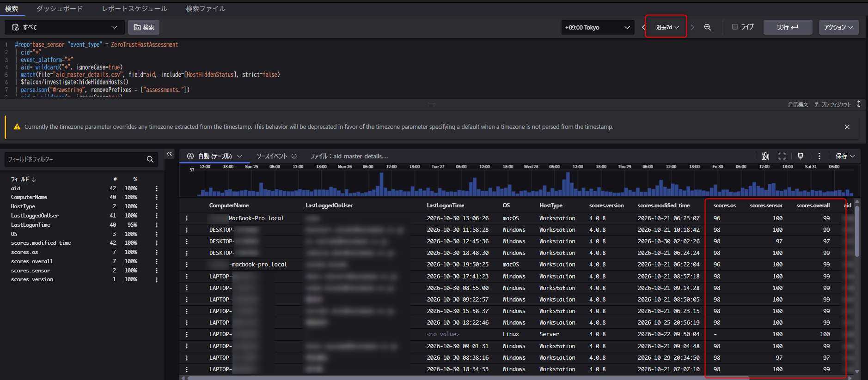Open the テーブル ウィジェット link
The image size is (868, 380).
point(832,104)
